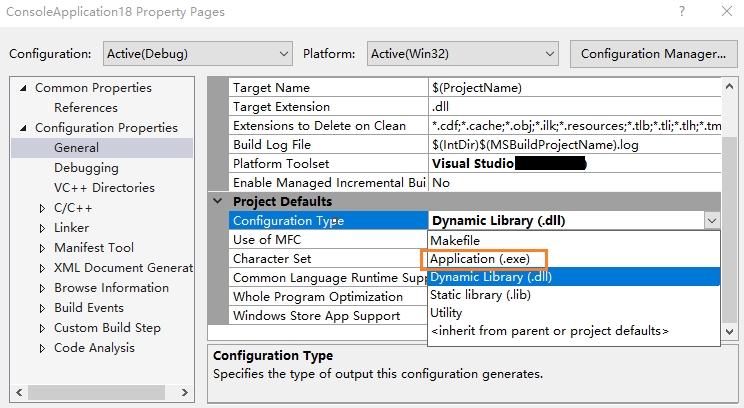The width and height of the screenshot is (744, 408).
Task: Select inherit from parent or project defaults
Action: tap(549, 331)
